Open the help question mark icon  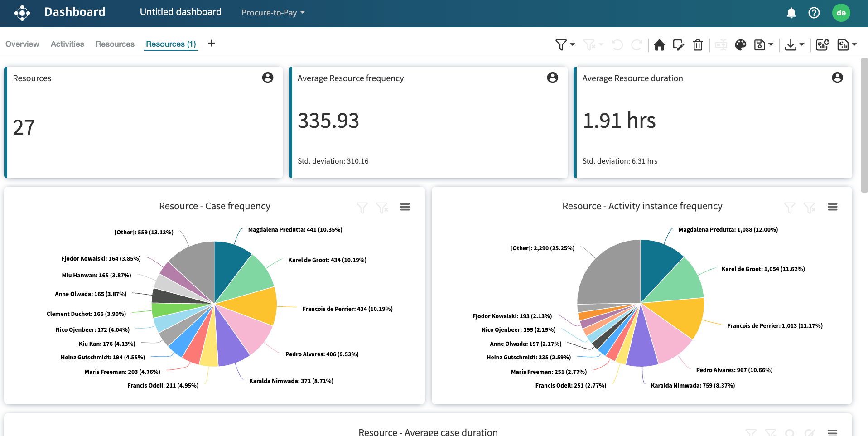(x=814, y=13)
